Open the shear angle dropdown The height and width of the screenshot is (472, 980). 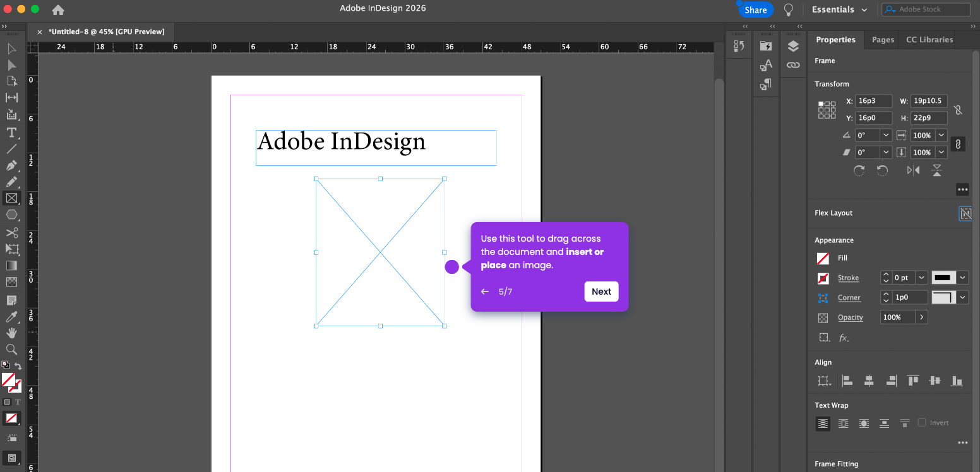tap(886, 152)
